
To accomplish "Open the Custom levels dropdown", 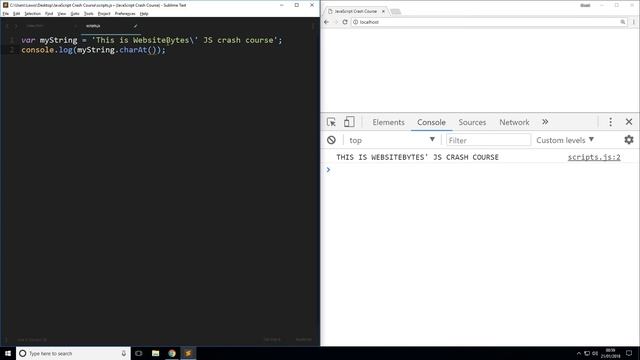I will (564, 140).
